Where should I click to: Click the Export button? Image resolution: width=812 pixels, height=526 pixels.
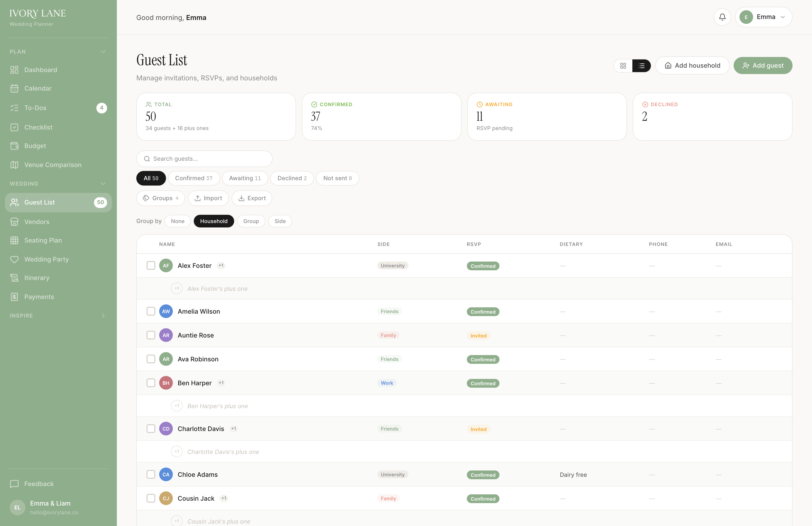[252, 198]
